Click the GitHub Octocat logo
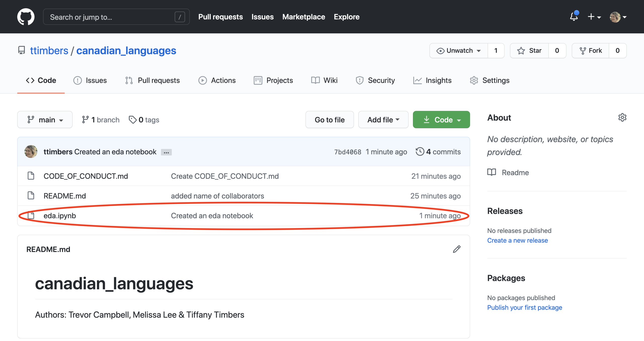 coord(26,17)
